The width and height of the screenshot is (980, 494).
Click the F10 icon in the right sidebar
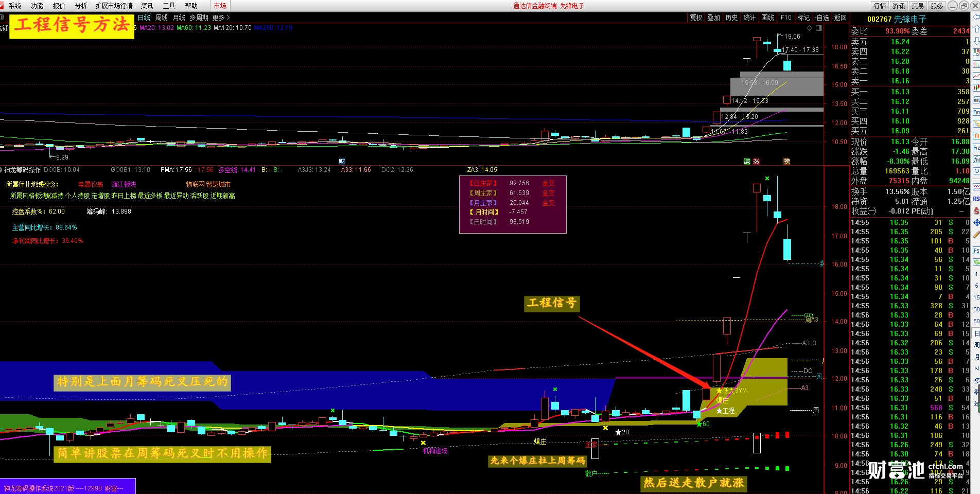click(x=976, y=112)
